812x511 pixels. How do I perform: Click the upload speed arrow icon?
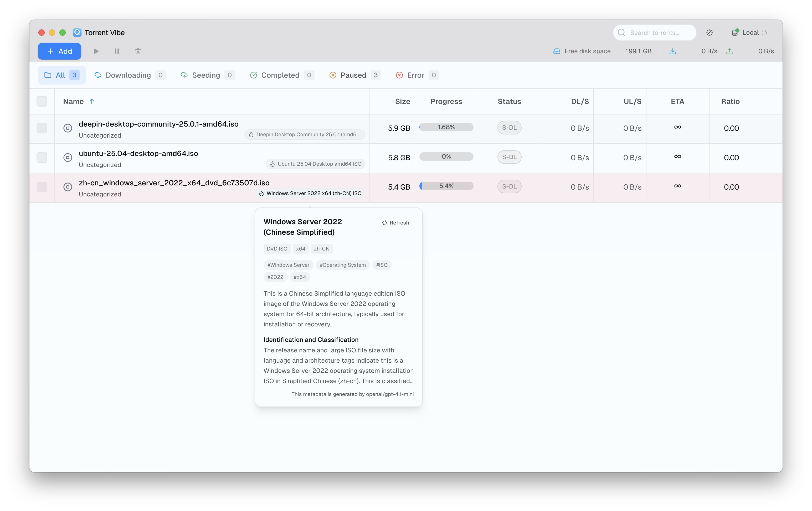(x=729, y=51)
